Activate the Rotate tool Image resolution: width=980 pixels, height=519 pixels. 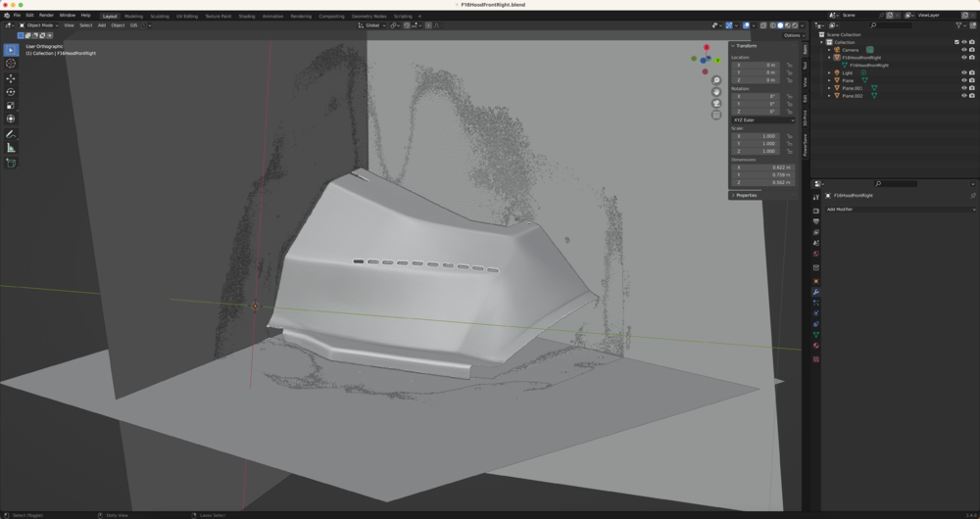click(x=11, y=91)
